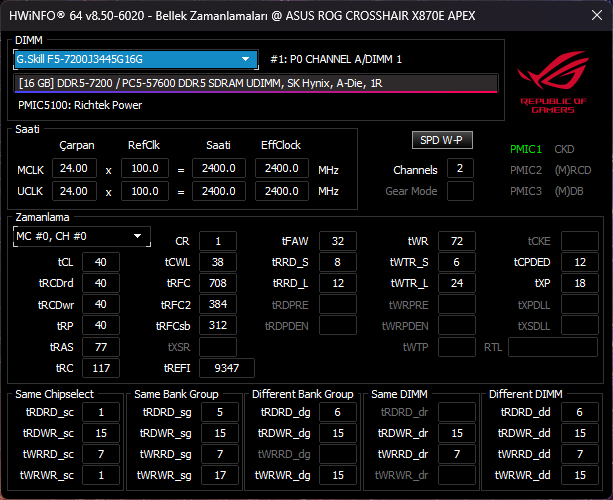The image size is (613, 500).
Task: Click the tRDWR_dr value 15
Action: click(457, 433)
